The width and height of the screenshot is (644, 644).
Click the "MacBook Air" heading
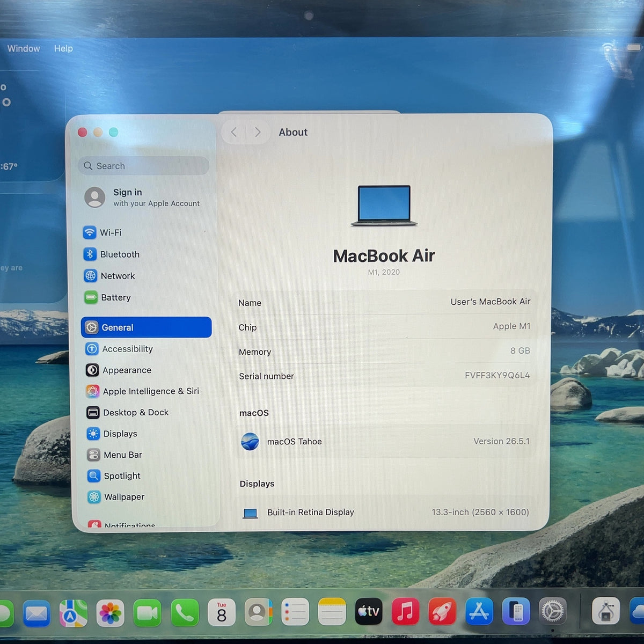click(384, 256)
